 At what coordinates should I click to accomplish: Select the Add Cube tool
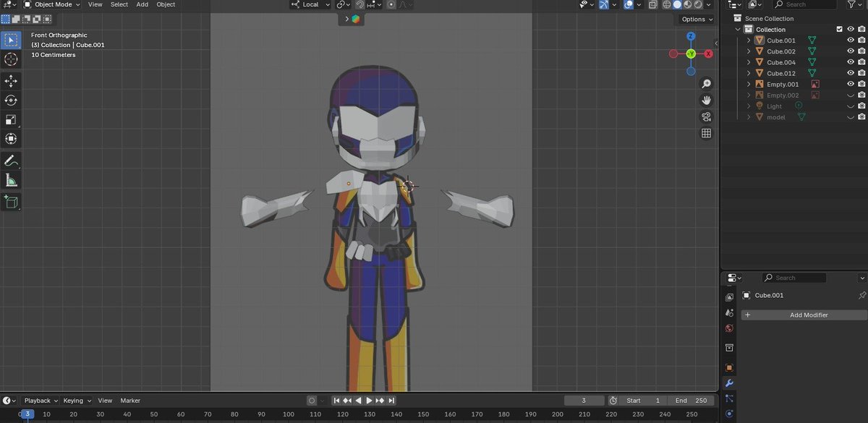[x=11, y=202]
